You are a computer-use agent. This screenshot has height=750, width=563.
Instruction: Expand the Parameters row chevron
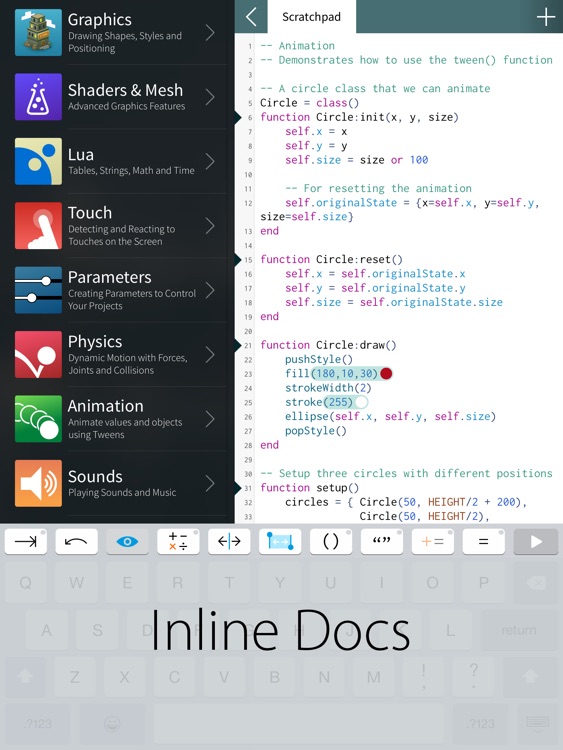point(210,290)
